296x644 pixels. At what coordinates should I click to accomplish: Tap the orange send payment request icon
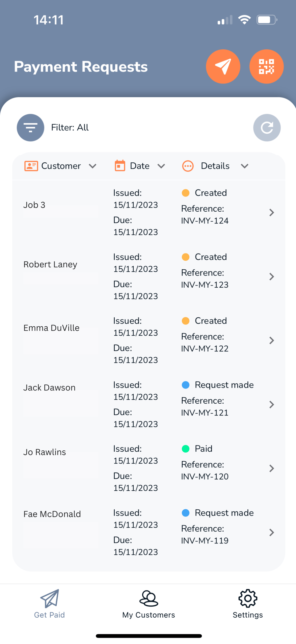tap(223, 67)
